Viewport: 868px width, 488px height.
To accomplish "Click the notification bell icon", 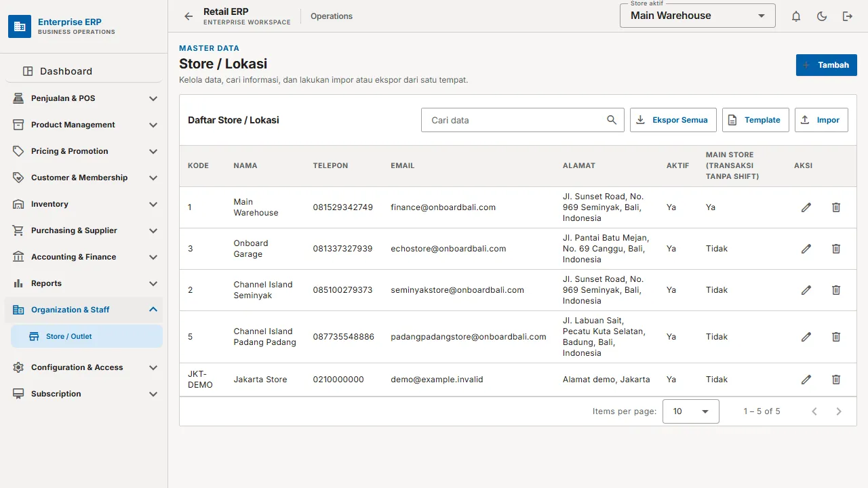I will [796, 16].
